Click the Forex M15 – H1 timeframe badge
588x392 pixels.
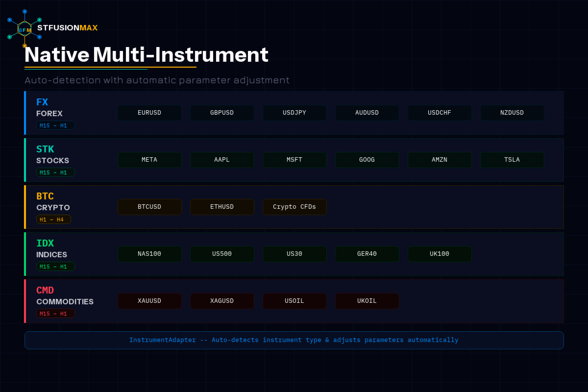click(55, 125)
